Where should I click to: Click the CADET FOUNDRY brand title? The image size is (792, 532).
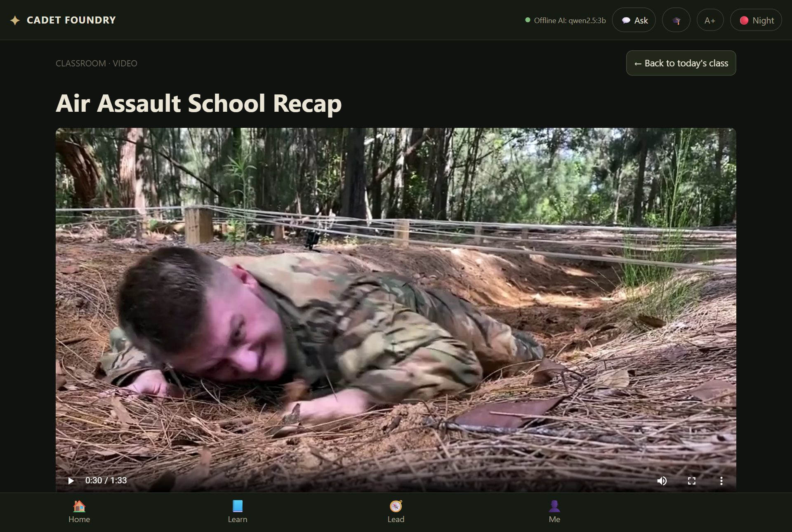tap(71, 20)
